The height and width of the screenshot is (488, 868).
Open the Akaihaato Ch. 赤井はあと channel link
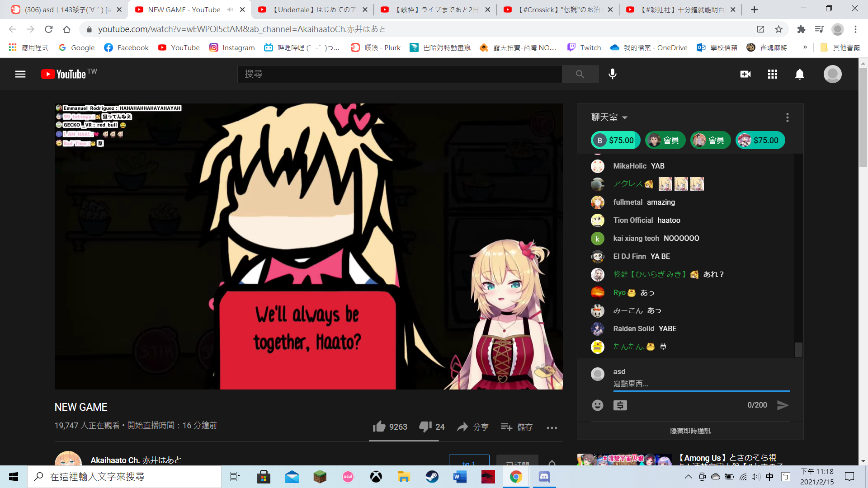coord(136,460)
